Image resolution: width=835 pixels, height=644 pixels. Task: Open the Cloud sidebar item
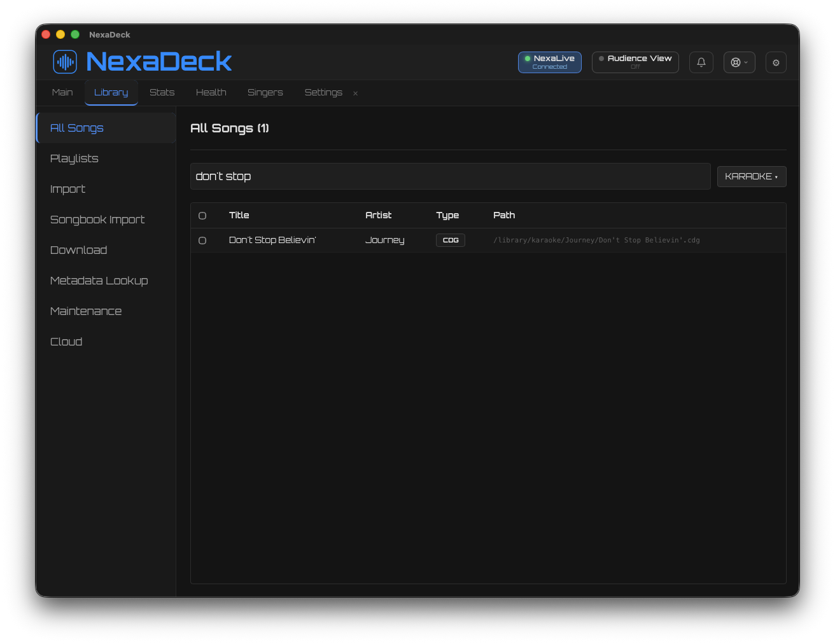66,342
